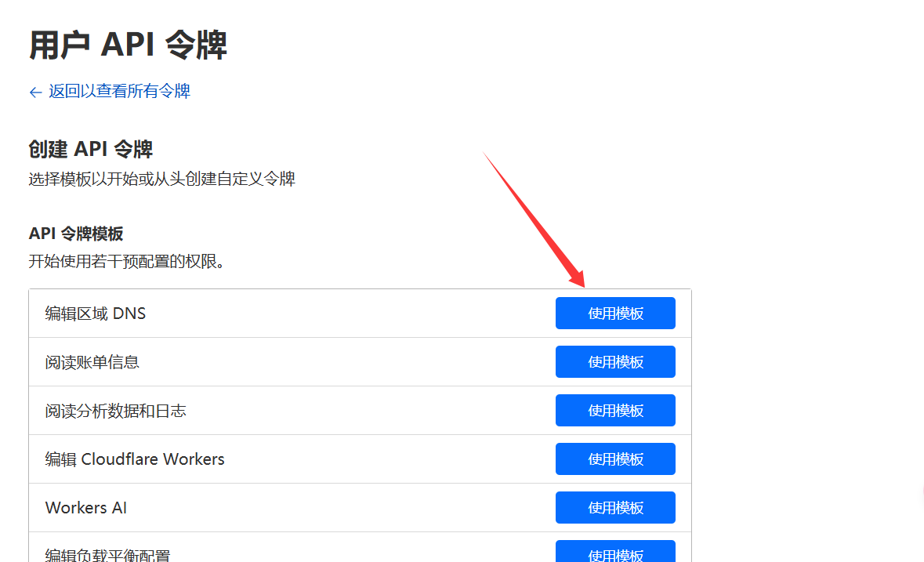Click the Workers AI template name
Viewport: 924px width, 562px height.
(x=86, y=508)
